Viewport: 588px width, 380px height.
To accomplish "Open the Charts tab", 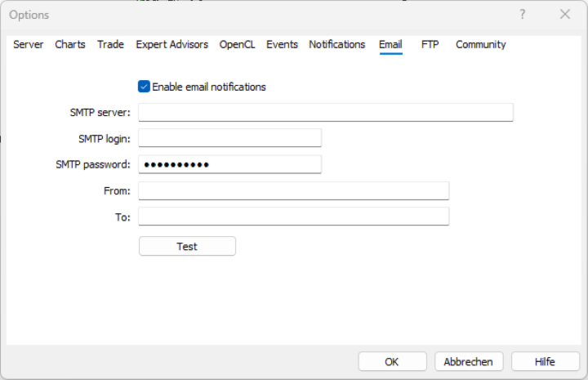I will (x=70, y=45).
